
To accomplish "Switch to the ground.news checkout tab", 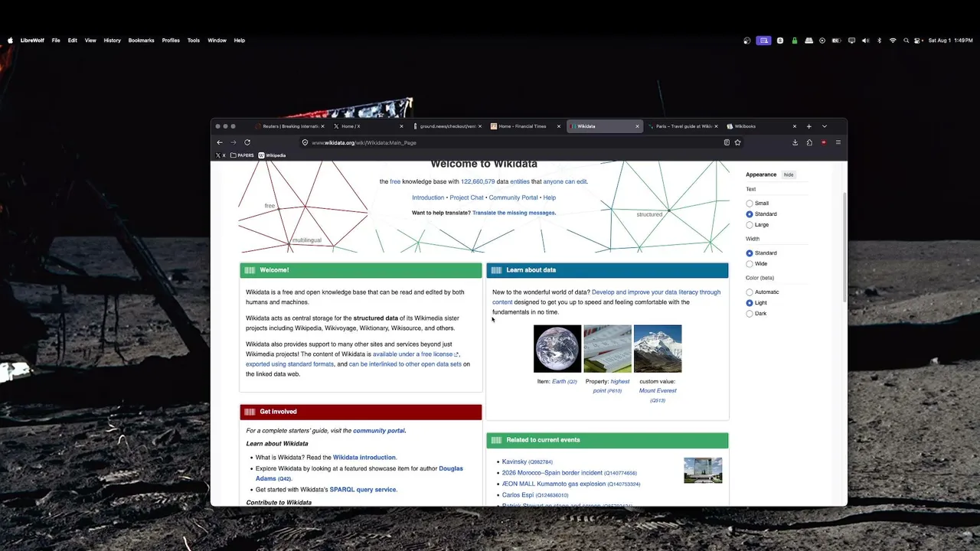I will click(447, 126).
